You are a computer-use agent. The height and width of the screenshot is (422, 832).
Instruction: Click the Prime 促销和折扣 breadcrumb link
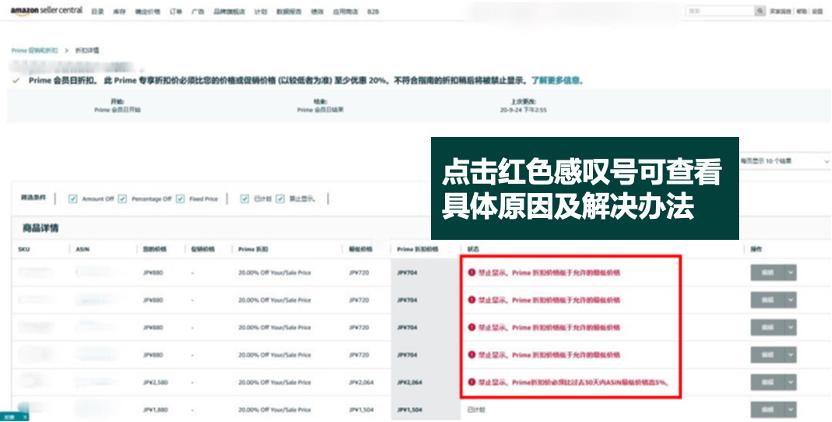33,49
